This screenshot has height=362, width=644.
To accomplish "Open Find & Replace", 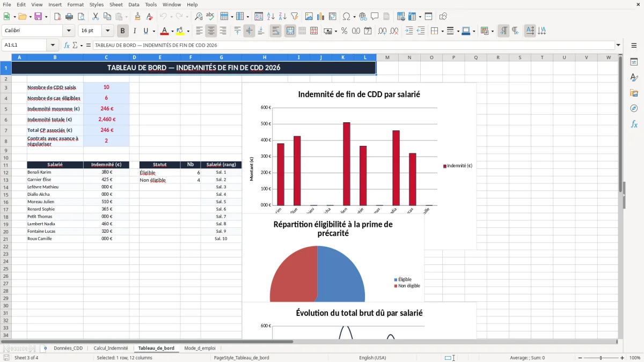I will [x=199, y=17].
